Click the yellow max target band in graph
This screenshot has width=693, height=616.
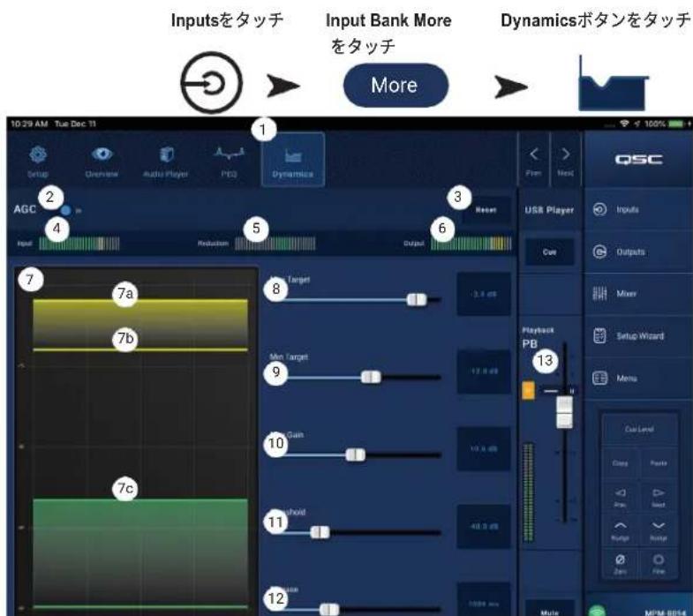point(140,325)
